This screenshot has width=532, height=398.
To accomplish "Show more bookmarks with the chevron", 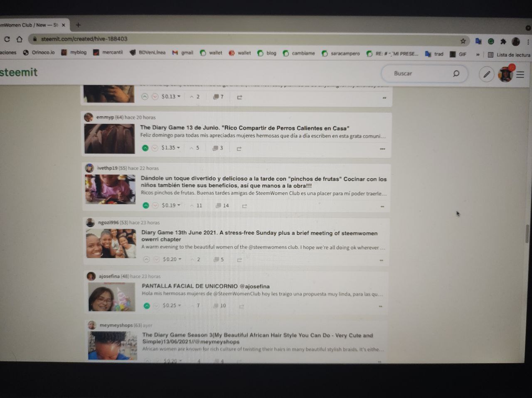I will 478,54.
